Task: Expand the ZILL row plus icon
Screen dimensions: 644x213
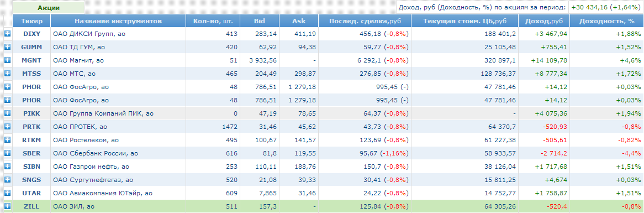Action: click(7, 206)
